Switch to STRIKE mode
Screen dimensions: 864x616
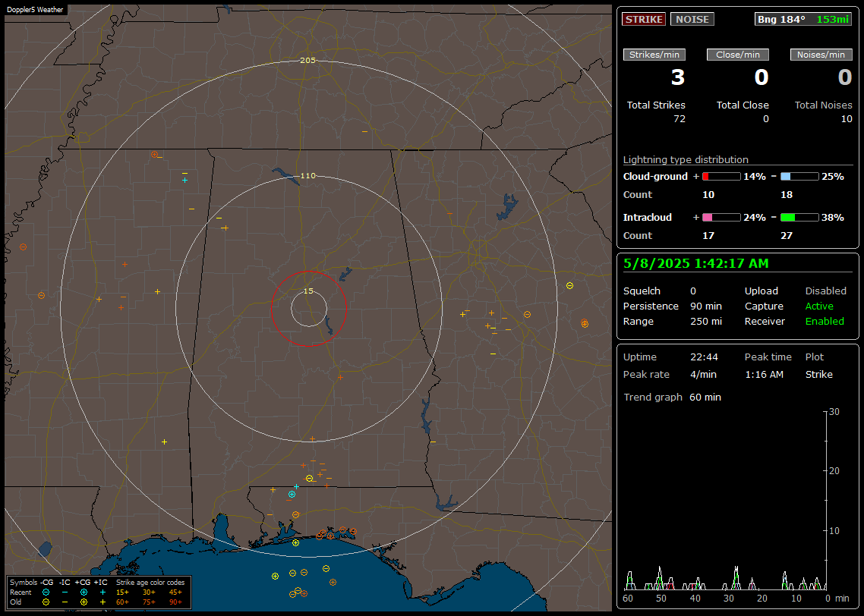point(644,19)
